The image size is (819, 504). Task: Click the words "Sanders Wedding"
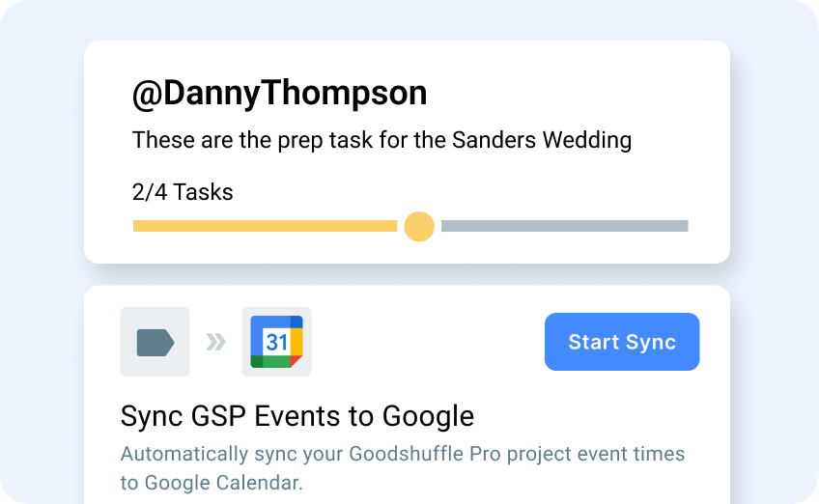542,140
